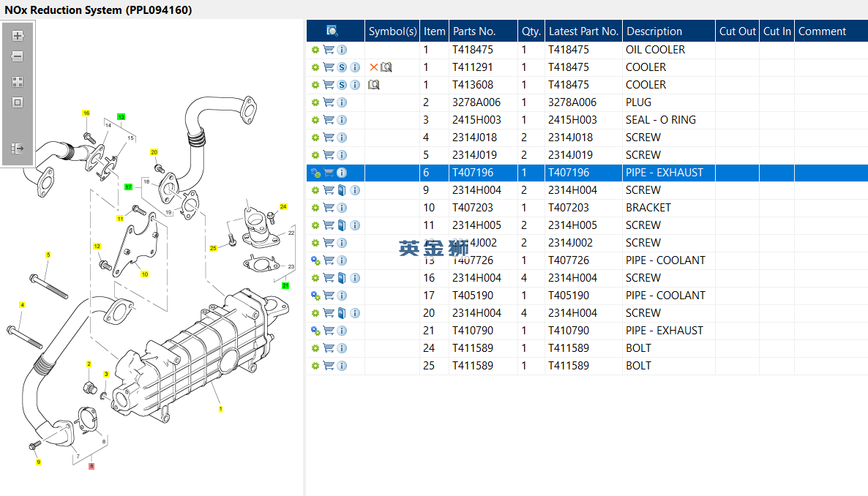Add item 16 SCREW to cart
Screen dimensions: 868x496
[329, 278]
